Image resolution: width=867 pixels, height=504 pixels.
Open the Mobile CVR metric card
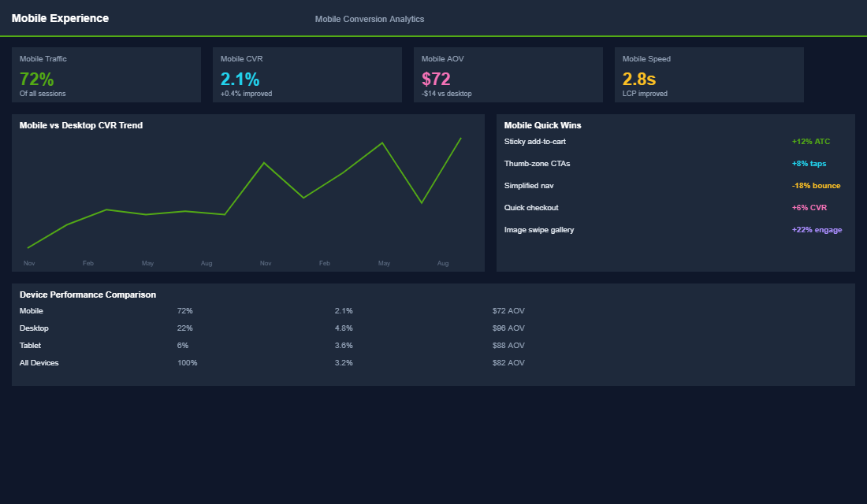coord(307,75)
